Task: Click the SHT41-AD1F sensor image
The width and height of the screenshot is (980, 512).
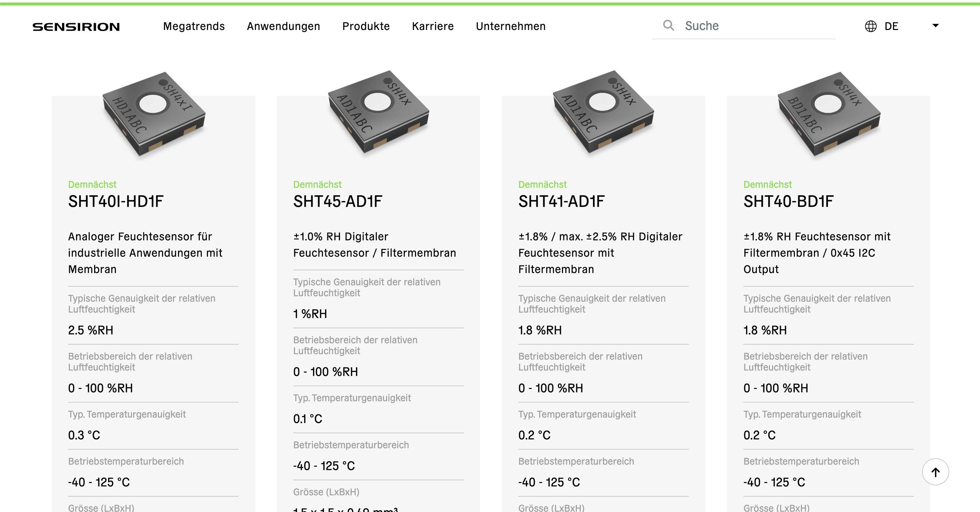Action: [x=603, y=112]
